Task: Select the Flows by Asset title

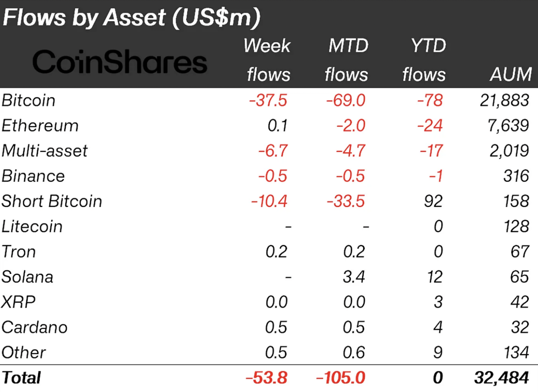Action: [131, 18]
